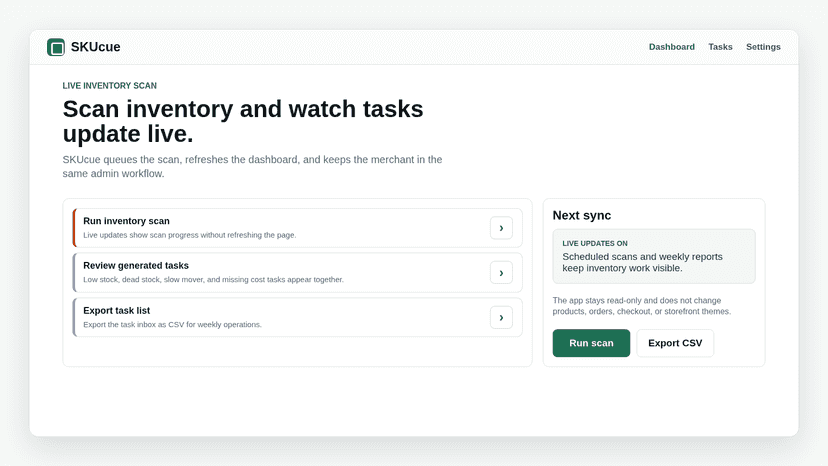Click 'Export the task inbox as CSV' text

[x=172, y=324]
